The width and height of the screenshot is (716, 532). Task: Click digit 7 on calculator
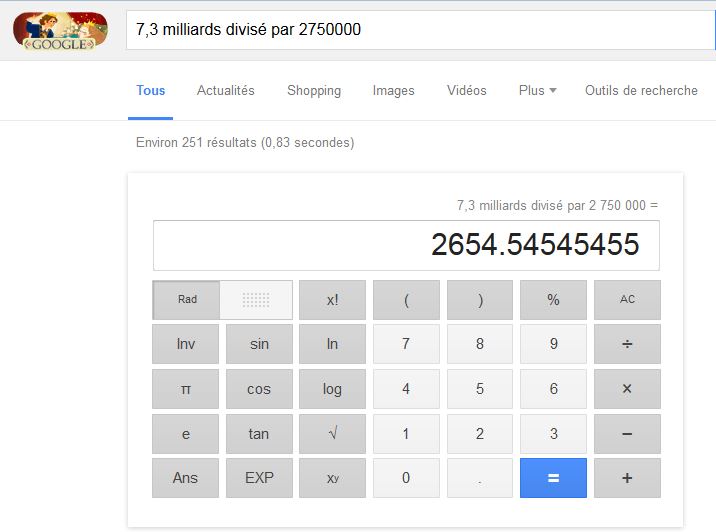[406, 344]
